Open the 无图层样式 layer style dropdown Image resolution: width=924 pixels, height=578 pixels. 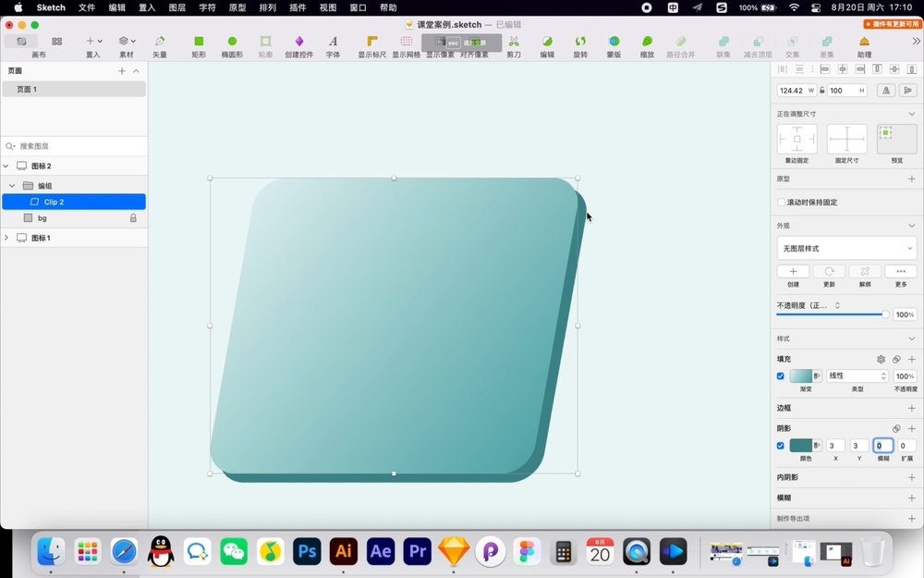pyautogui.click(x=846, y=248)
